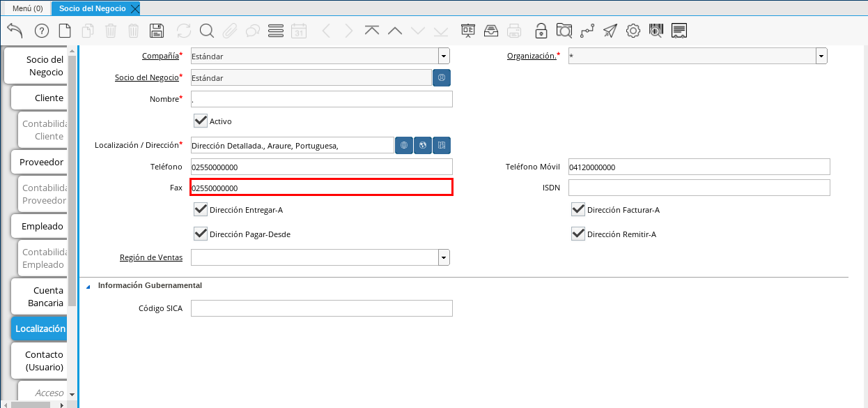
Task: Select the Contacto (Usuario) side tab
Action: tap(39, 361)
